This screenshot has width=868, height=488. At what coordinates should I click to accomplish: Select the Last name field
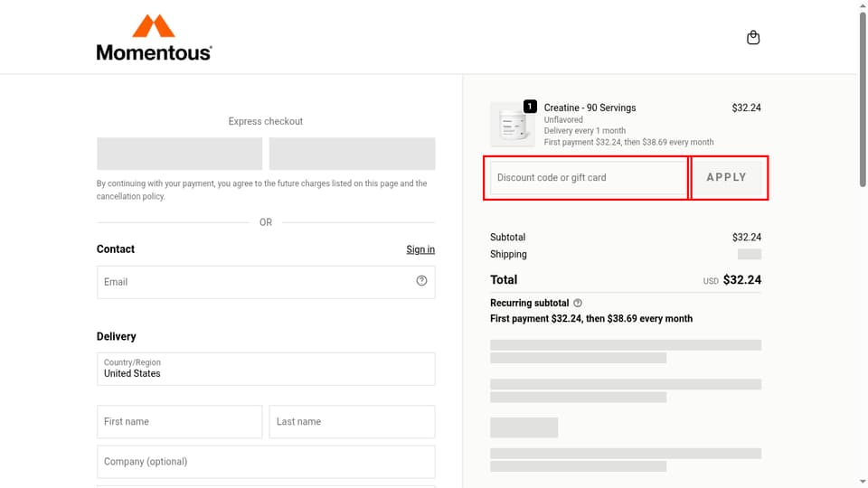[x=352, y=422]
